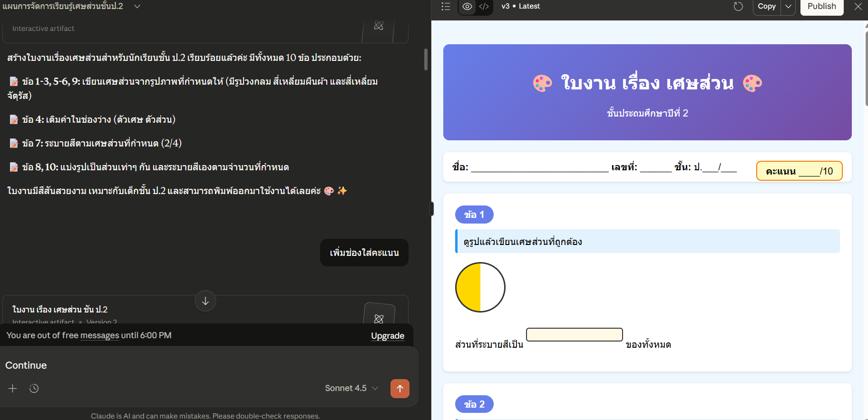This screenshot has height=420, width=868.
Task: Open the clock icon beside the plus button
Action: [34, 389]
